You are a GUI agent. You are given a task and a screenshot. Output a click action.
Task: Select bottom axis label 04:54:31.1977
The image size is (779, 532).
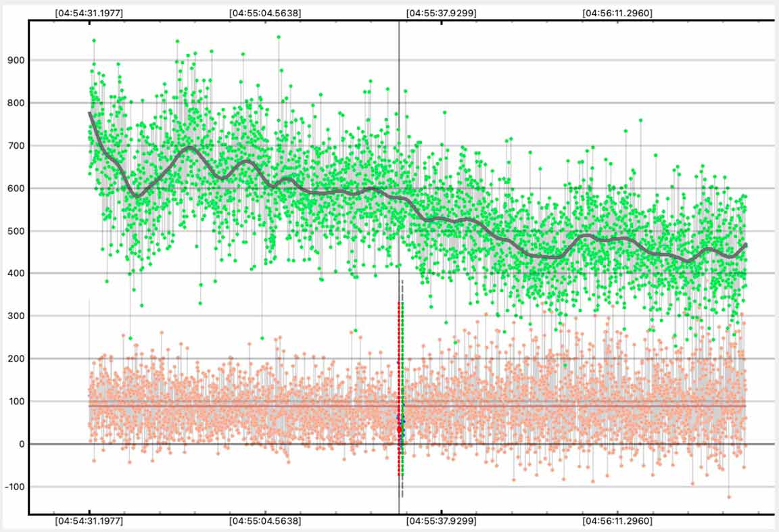click(x=89, y=521)
